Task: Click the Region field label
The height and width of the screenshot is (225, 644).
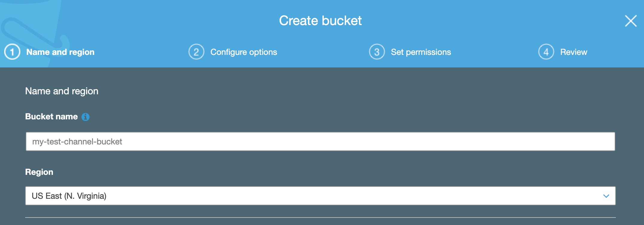Action: (39, 172)
